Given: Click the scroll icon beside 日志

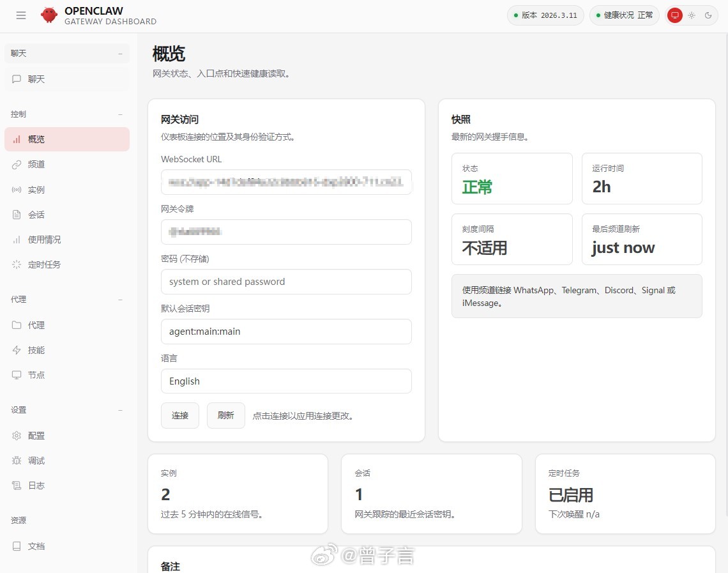Looking at the screenshot, I should (17, 485).
